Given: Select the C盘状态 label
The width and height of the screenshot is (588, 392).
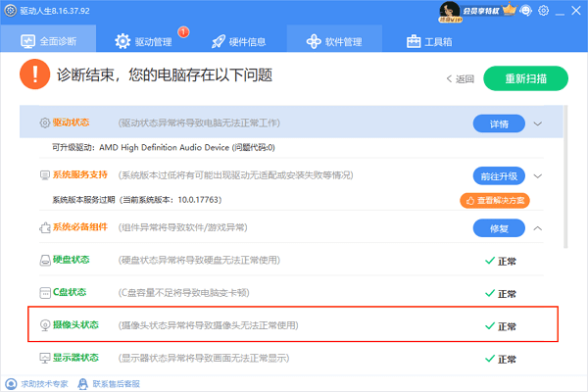Looking at the screenshot, I should [x=70, y=292].
